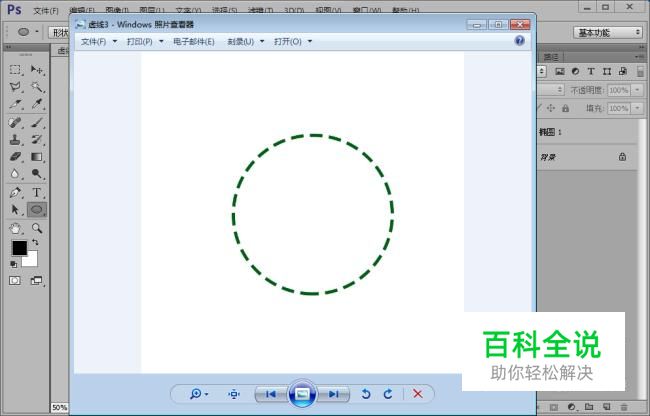Open the 刻录(U) menu
Image resolution: width=650 pixels, height=416 pixels.
[245, 42]
